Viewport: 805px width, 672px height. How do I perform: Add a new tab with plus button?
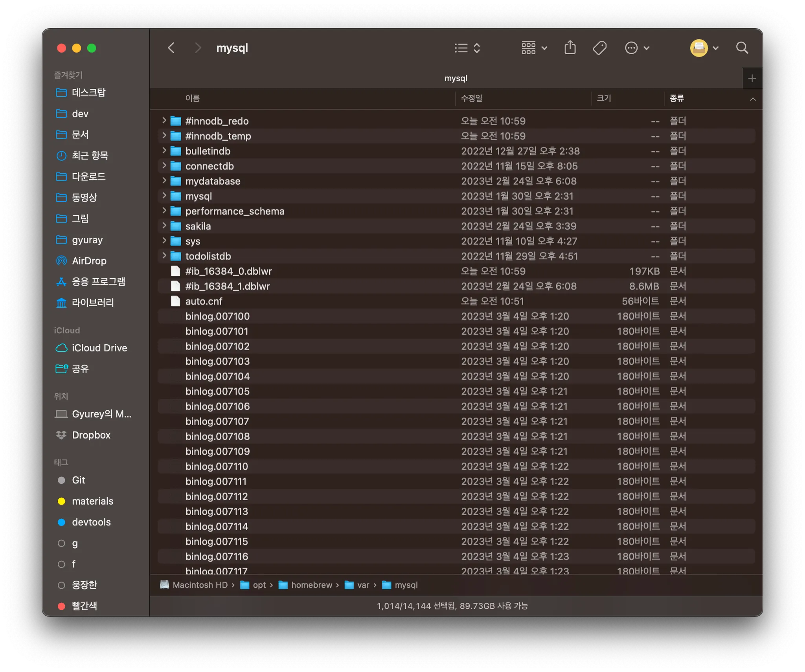(752, 78)
